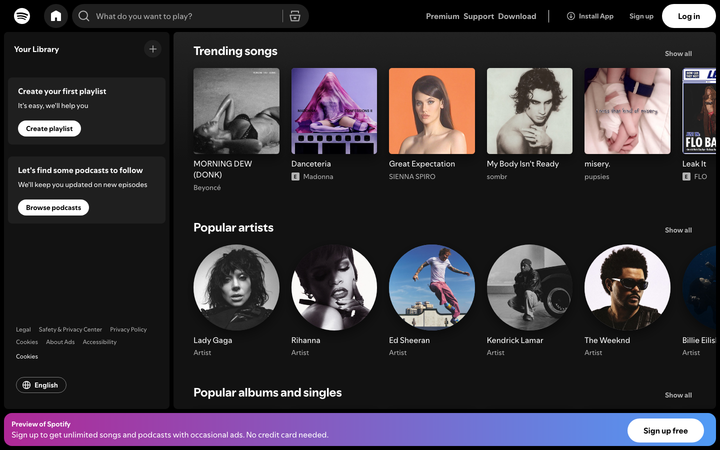Click the Madonna artist name
Screen dimensions: 720x450
coord(318,176)
